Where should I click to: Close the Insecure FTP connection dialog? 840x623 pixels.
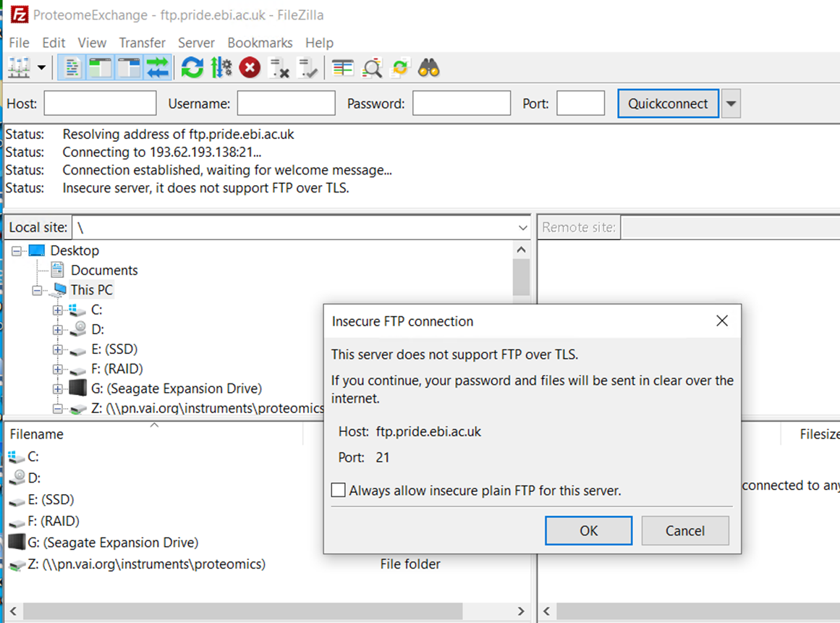tap(722, 321)
